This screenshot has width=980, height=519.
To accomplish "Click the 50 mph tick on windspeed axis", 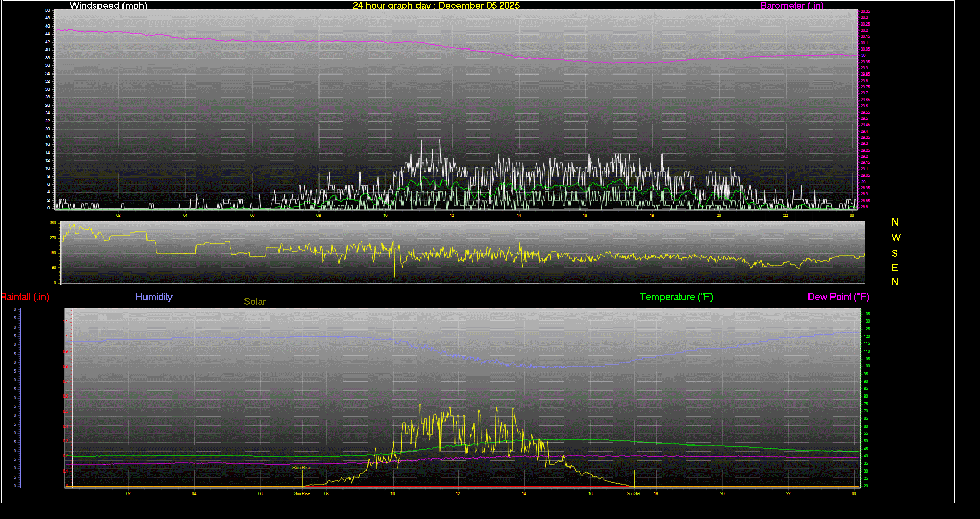I will 47,10.
